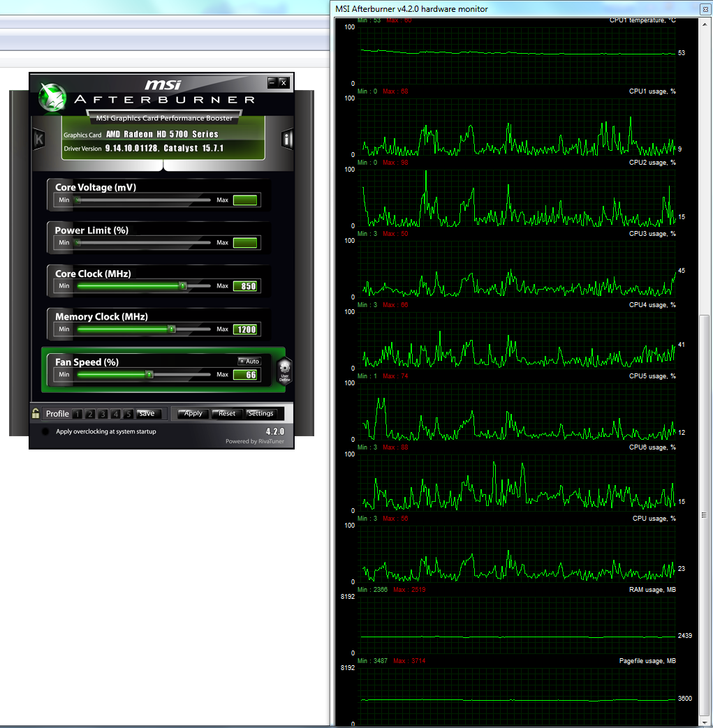Click the hardware monitor scrollbar thumb

coord(705,517)
